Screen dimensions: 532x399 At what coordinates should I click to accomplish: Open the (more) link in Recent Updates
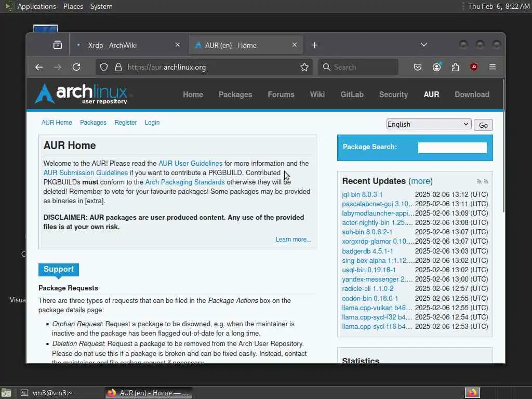pos(420,181)
